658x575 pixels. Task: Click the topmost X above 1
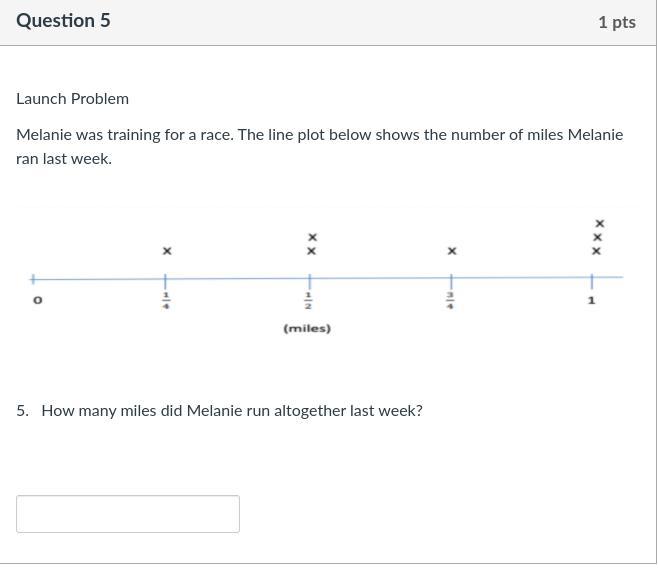click(599, 223)
